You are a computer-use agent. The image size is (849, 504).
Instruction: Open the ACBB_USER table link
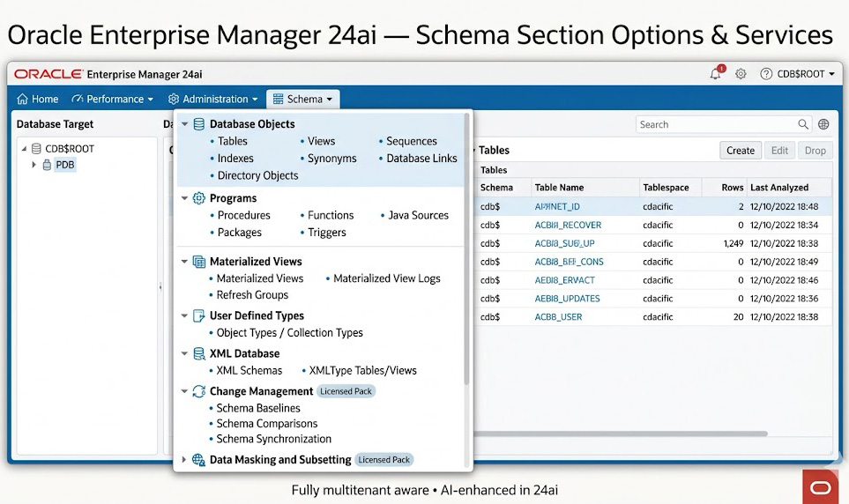(558, 317)
